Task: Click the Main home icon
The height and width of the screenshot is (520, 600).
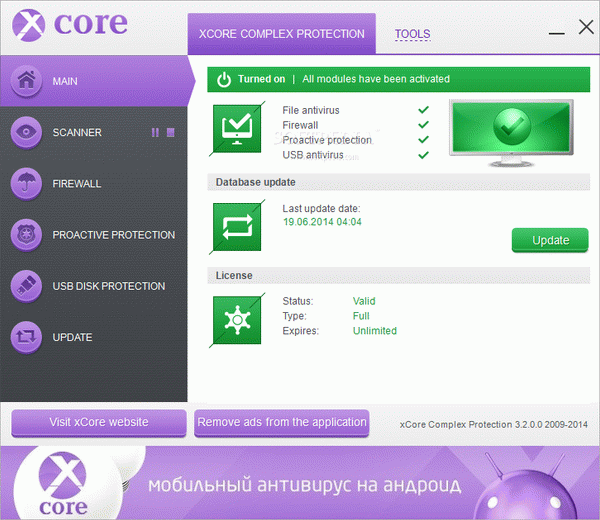Action: click(26, 80)
